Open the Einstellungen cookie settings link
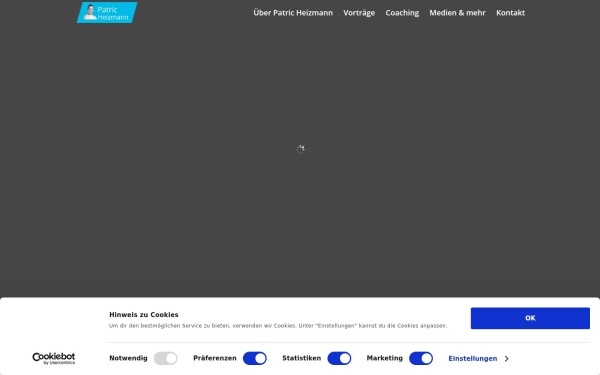This screenshot has width=600, height=375. point(473,359)
